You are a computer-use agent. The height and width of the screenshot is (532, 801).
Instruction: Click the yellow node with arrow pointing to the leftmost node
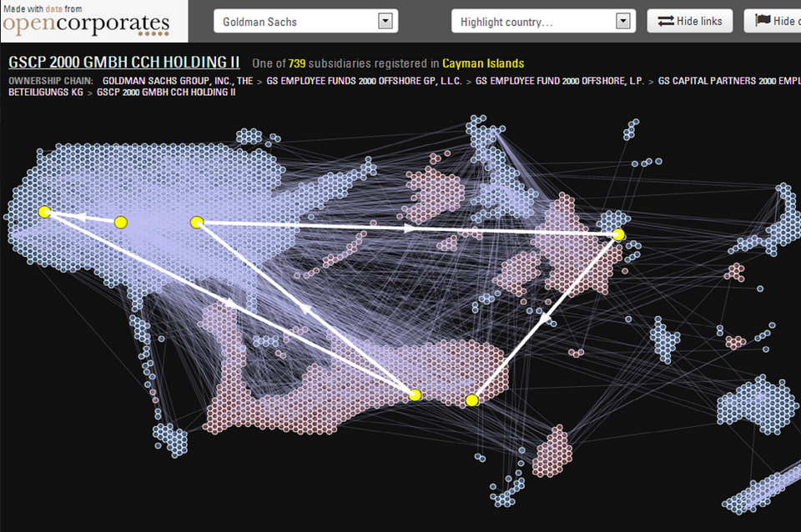[x=120, y=222]
